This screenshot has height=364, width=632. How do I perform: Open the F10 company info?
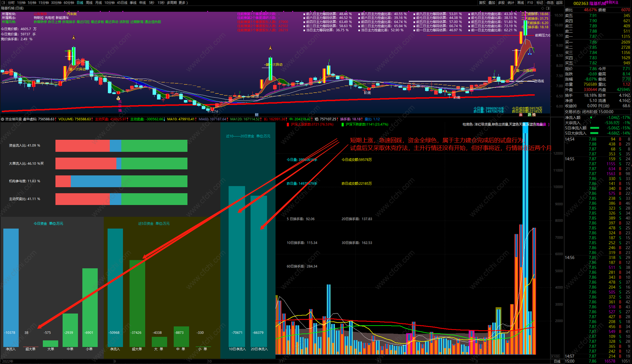point(530,3)
